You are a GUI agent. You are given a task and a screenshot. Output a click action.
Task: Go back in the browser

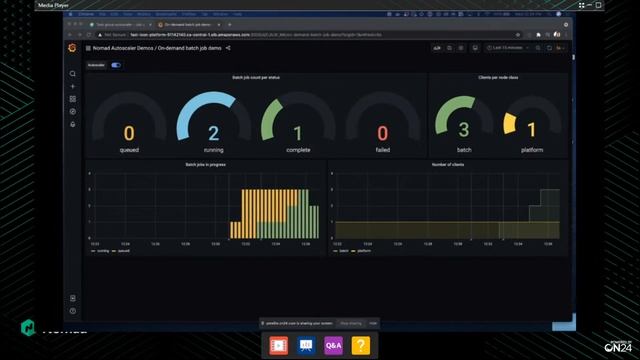click(70, 35)
